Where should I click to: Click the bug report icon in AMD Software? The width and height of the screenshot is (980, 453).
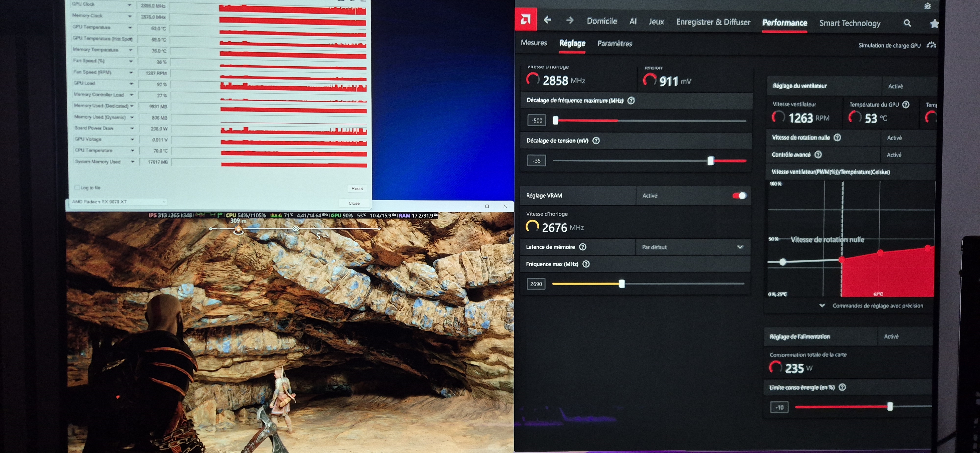click(x=928, y=6)
